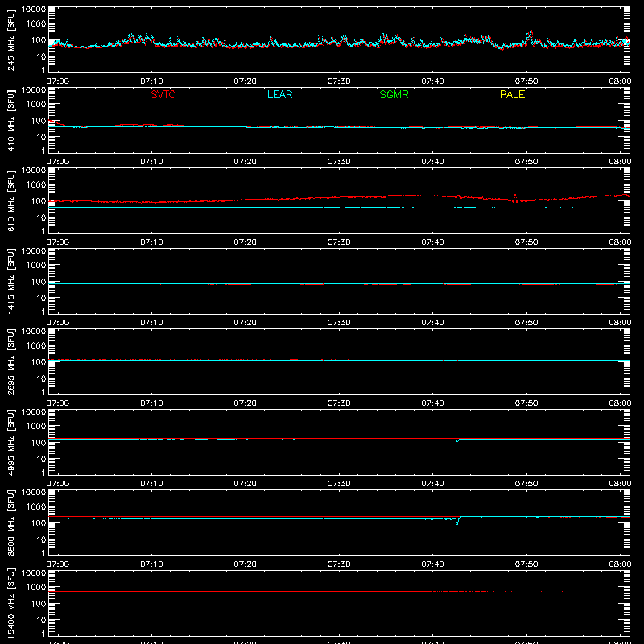Image resolution: width=644 pixels, height=644 pixels.
Task: Click the 07:30 label under the 8800 MHz panel
Action: (339, 564)
